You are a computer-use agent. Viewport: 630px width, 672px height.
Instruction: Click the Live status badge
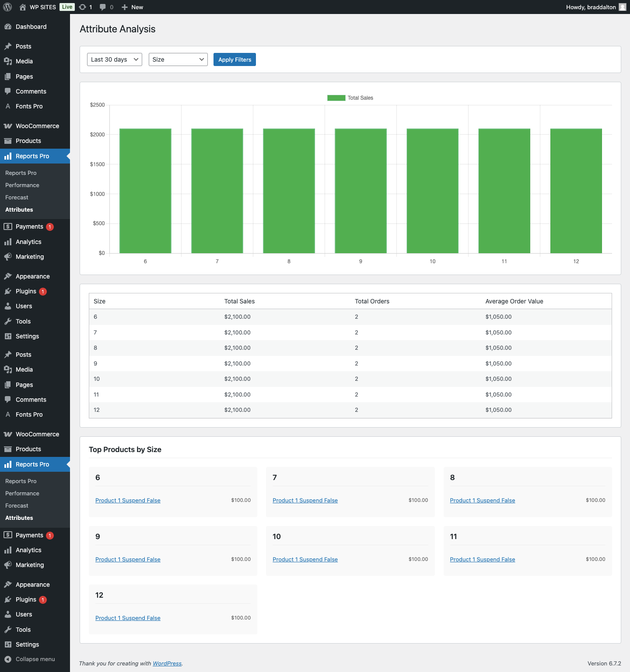coord(67,7)
